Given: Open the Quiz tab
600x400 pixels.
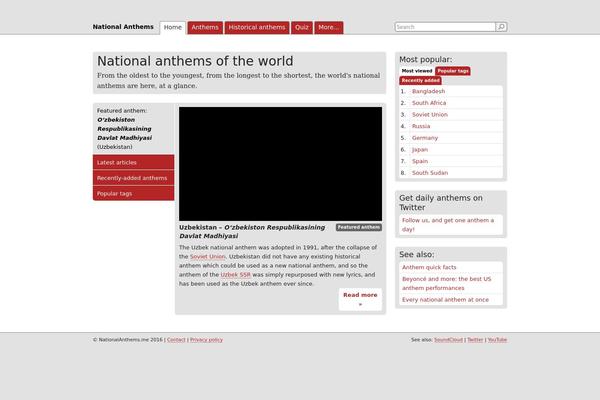Looking at the screenshot, I should (302, 28).
